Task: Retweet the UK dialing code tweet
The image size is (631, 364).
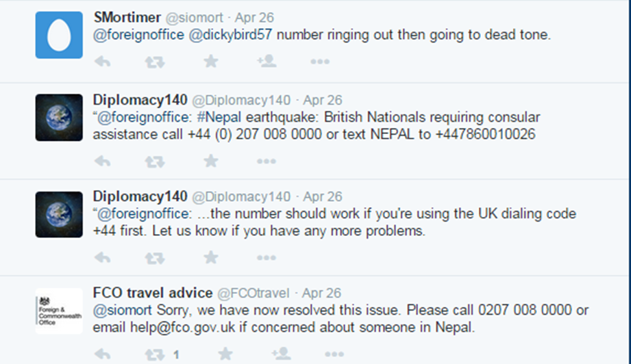Action: [x=155, y=258]
